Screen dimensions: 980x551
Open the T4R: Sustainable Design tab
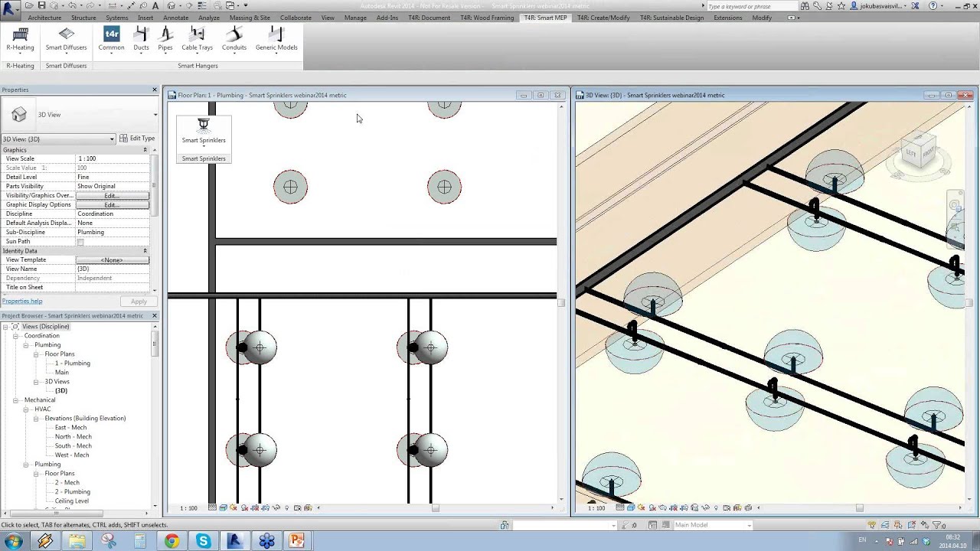tap(671, 18)
